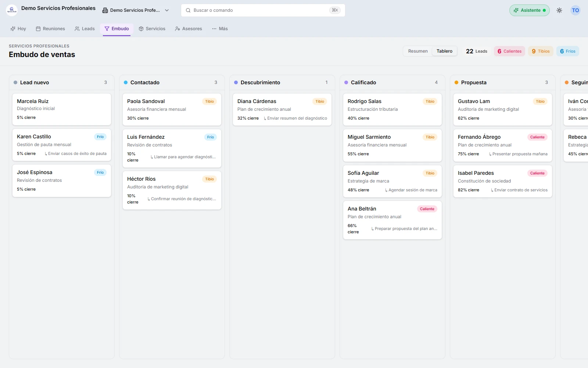Open the Gustavo Lam lead card

click(x=503, y=110)
